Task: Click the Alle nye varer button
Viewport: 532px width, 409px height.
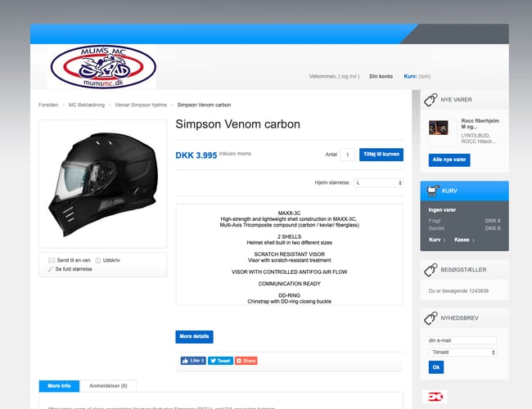Action: (x=449, y=160)
